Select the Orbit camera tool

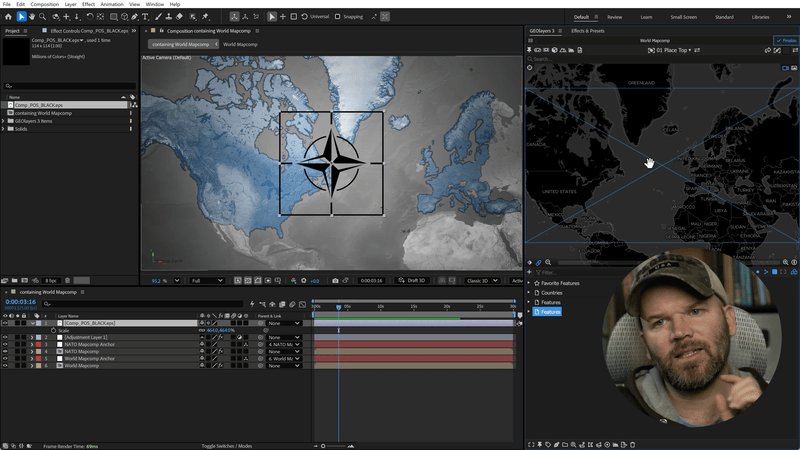[55, 16]
